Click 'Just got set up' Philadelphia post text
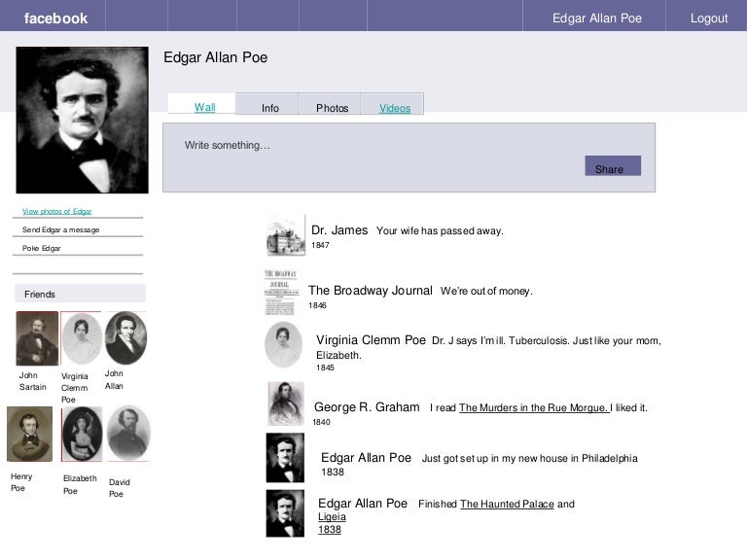Viewport: 747px width, 560px height. 529,458
